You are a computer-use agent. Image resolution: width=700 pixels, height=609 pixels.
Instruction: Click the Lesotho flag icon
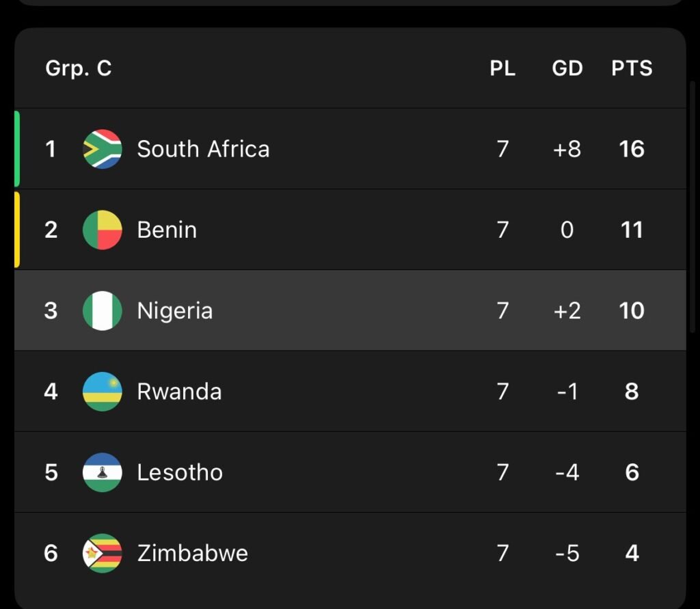pyautogui.click(x=103, y=472)
